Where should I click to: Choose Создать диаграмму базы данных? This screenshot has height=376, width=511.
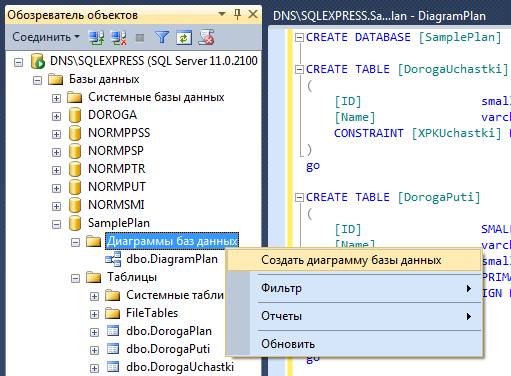354,260
